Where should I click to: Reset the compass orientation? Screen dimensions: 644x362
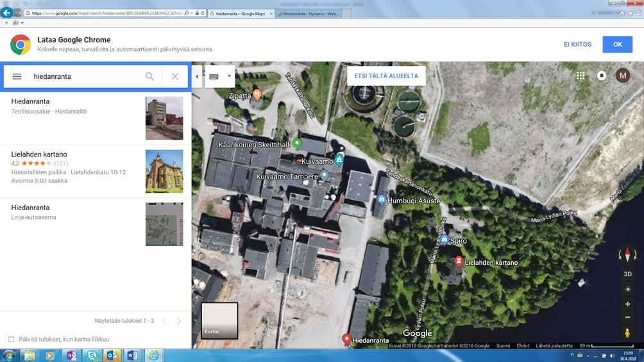point(627,254)
